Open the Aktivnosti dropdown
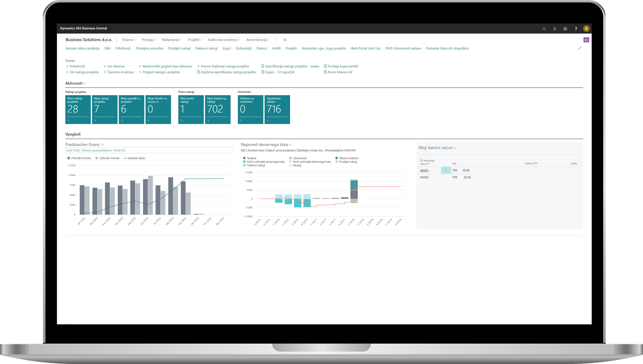The width and height of the screenshot is (643, 364). pos(75,83)
